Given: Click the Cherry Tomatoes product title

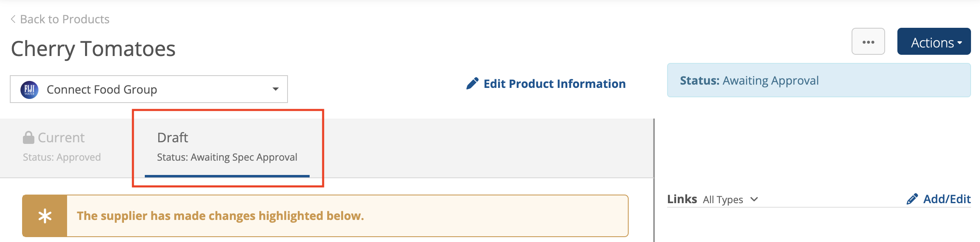Looking at the screenshot, I should pyautogui.click(x=93, y=49).
